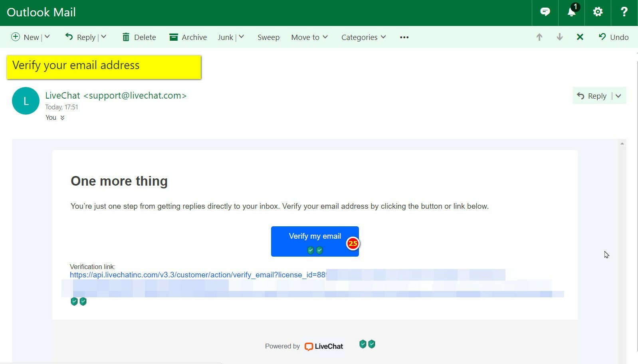Screen dimensions: 638x364
Task: Open the livechatinc verification link
Action: click(x=198, y=275)
